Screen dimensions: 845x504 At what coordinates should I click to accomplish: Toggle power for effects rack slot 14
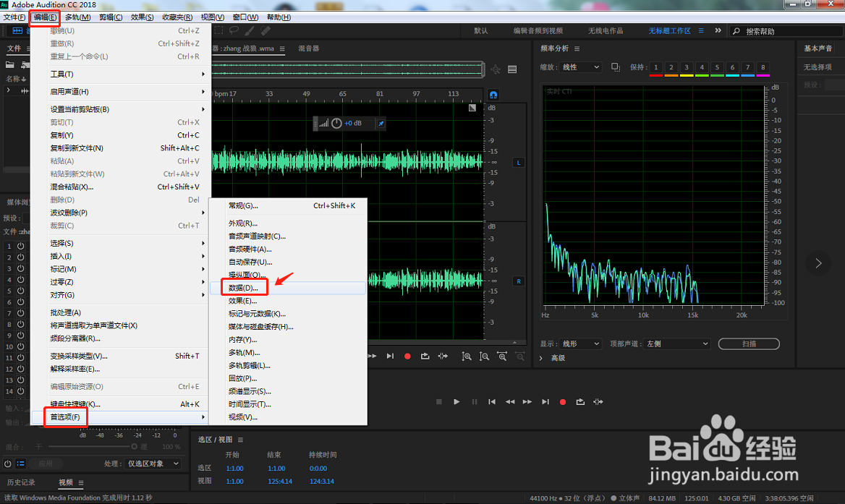(x=20, y=391)
